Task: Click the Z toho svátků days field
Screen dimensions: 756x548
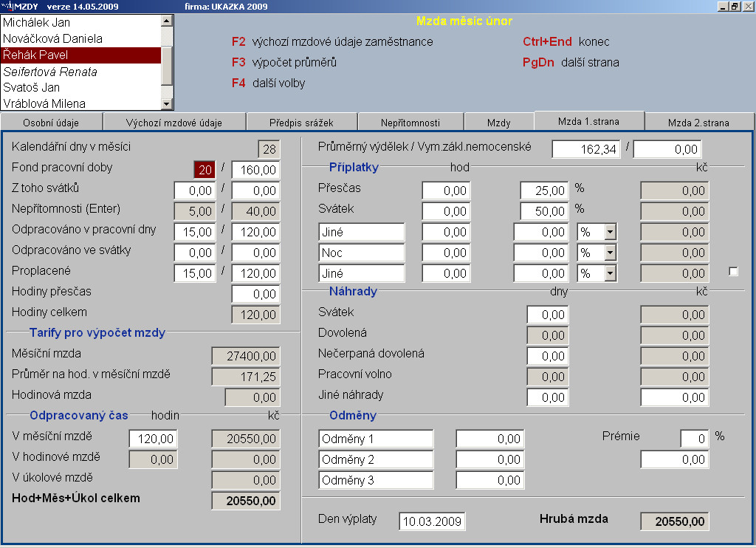Action: click(195, 191)
